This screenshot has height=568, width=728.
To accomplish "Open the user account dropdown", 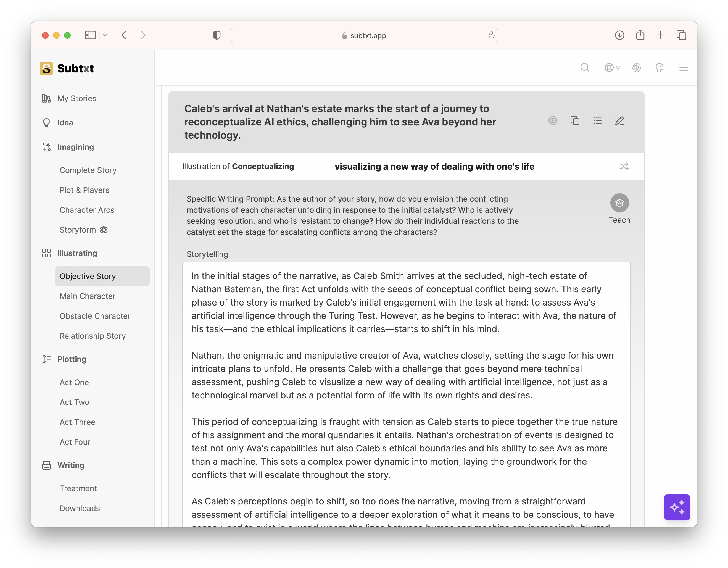I will (612, 68).
